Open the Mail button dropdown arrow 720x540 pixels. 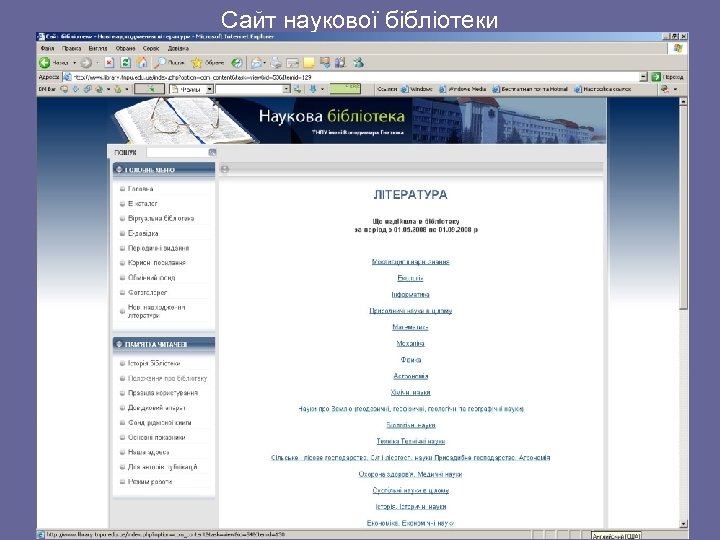(265, 62)
